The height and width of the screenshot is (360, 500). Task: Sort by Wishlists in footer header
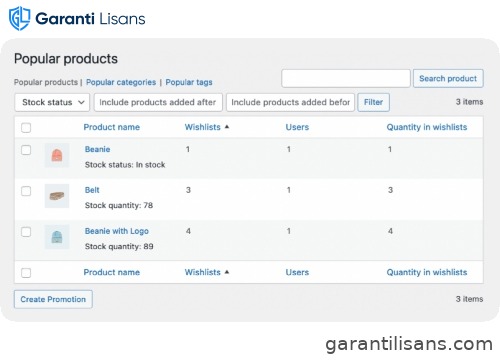pyautogui.click(x=203, y=272)
